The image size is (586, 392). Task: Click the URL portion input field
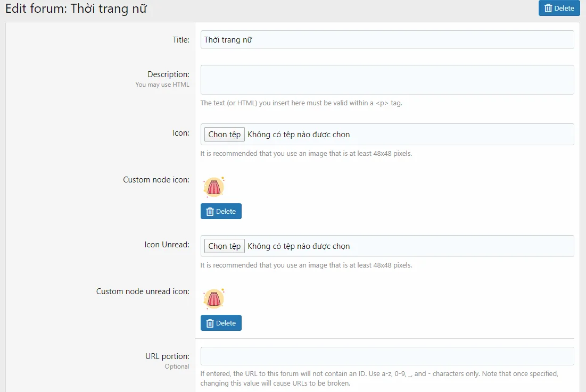click(387, 356)
